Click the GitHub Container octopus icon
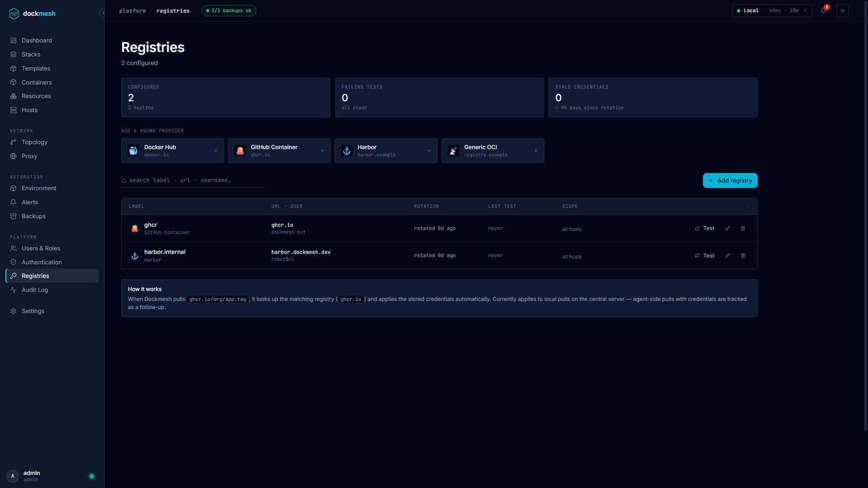Image resolution: width=868 pixels, height=488 pixels. [240, 150]
